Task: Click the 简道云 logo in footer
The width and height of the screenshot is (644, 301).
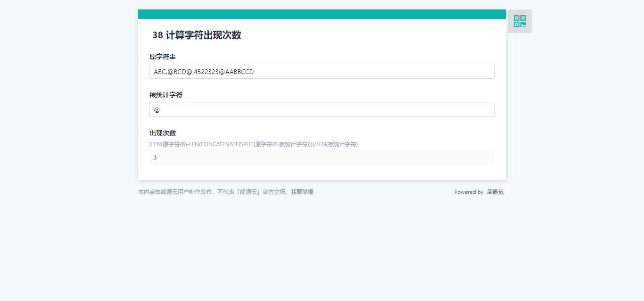Action: click(x=495, y=192)
